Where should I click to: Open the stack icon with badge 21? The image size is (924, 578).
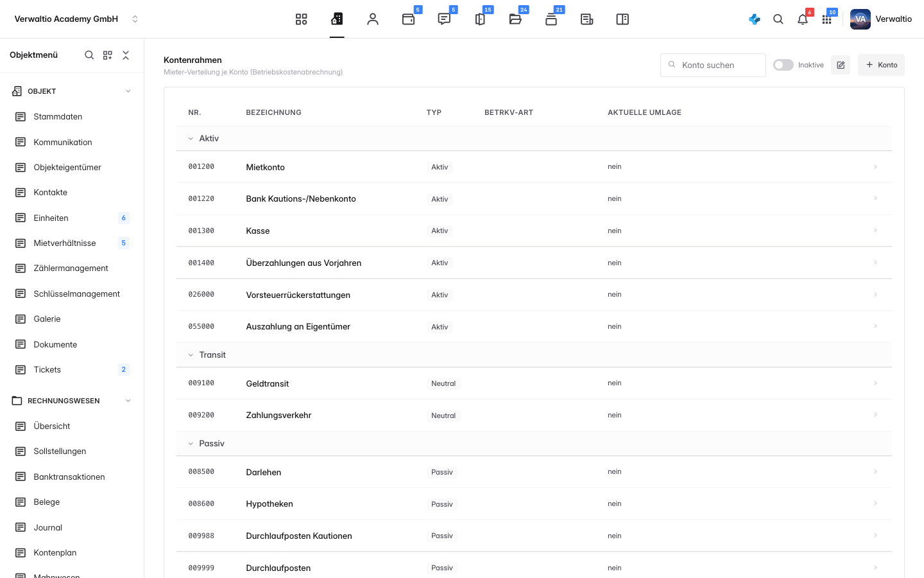551,19
